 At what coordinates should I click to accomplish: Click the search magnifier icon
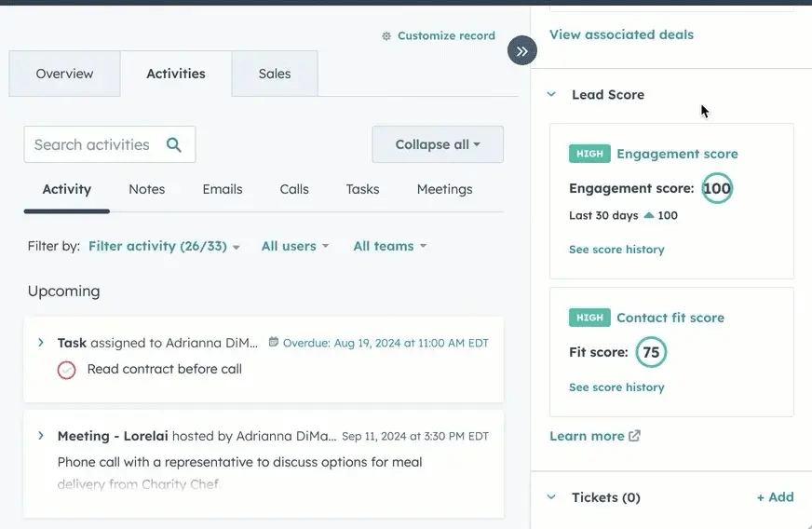click(x=173, y=144)
